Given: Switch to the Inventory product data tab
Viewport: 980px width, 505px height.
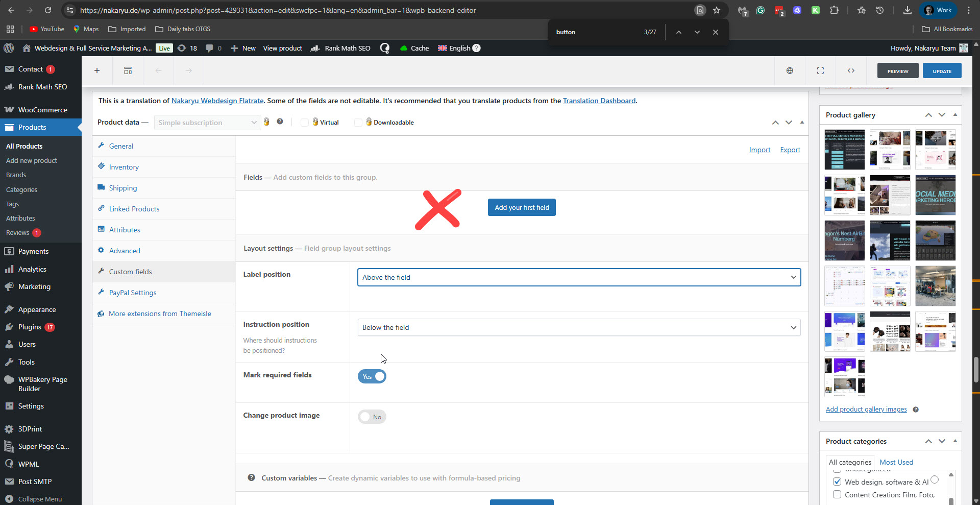Looking at the screenshot, I should click(x=124, y=167).
